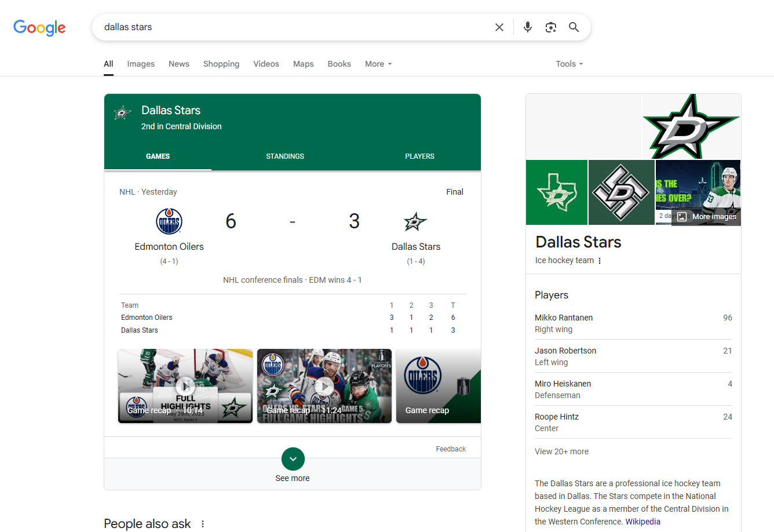Open the Videos tab
The height and width of the screenshot is (532, 774).
[x=266, y=64]
